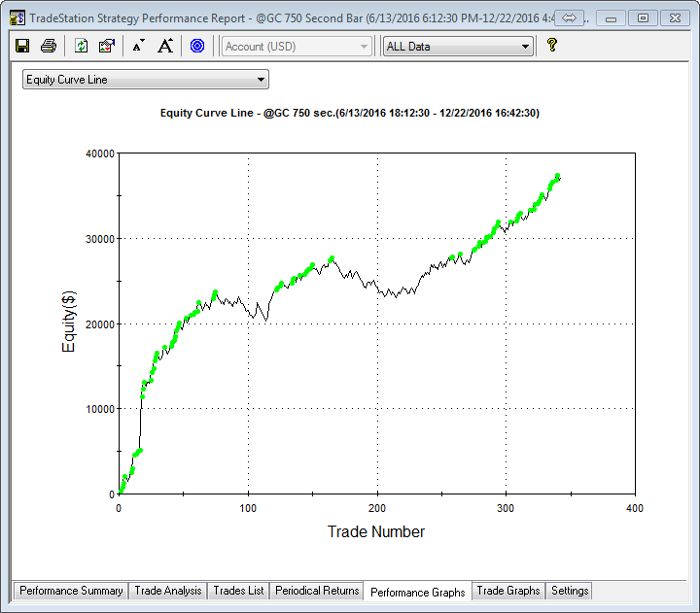Open the Trade Analysis tab
The height and width of the screenshot is (613, 700).
pos(168,591)
